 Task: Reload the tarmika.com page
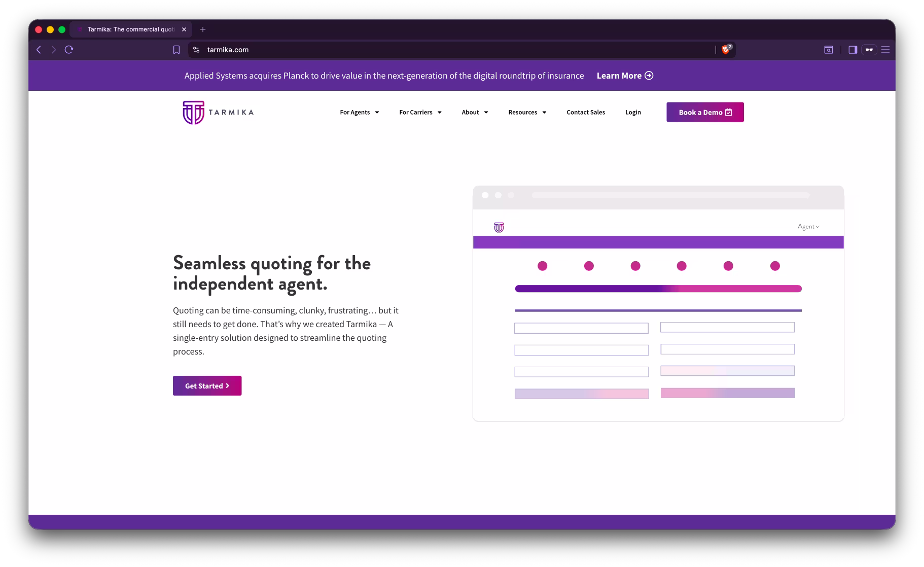(69, 50)
